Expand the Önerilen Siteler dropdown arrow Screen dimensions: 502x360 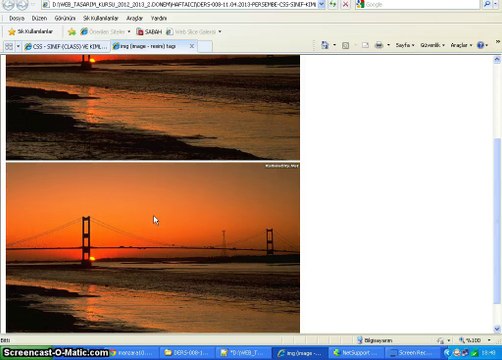(129, 32)
